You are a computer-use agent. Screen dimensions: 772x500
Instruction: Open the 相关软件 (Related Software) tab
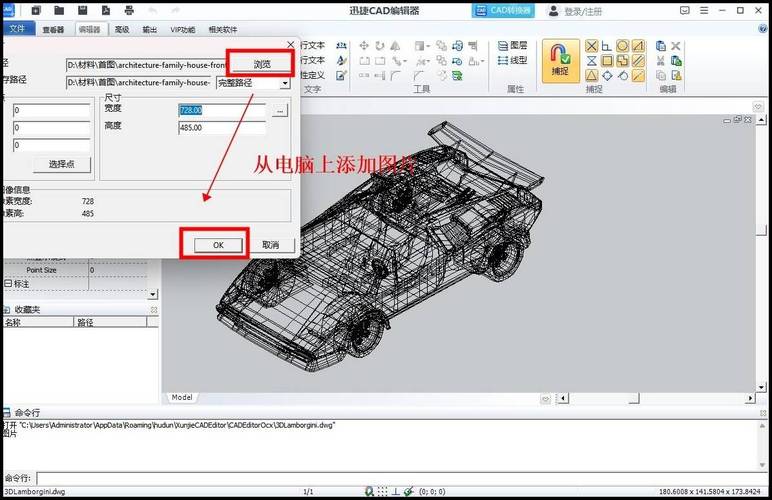coord(223,30)
